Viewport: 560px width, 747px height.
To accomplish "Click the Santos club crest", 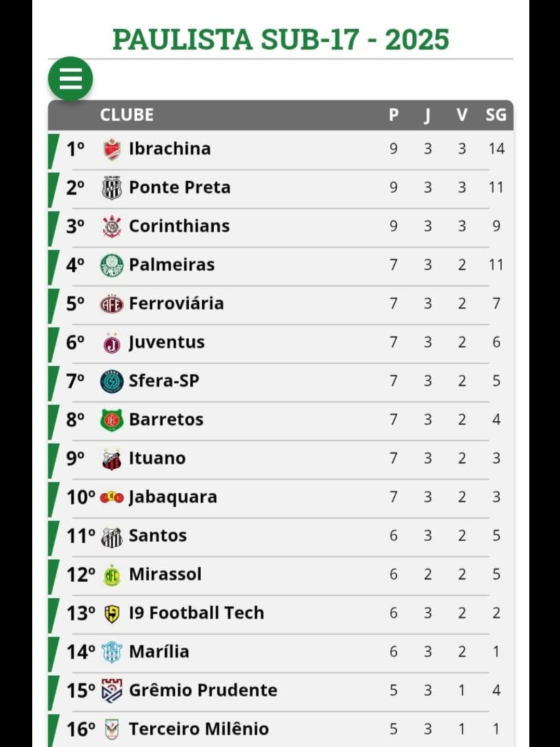I will pyautogui.click(x=112, y=536).
